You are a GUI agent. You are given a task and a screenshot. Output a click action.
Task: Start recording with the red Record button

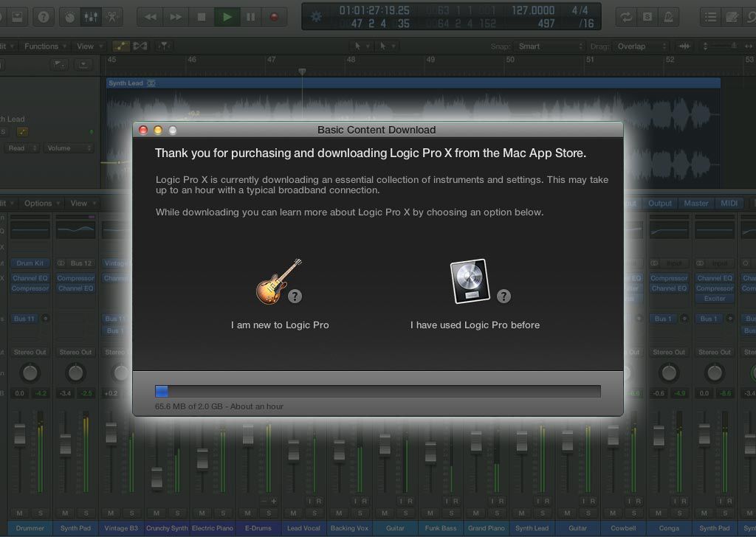coord(275,18)
